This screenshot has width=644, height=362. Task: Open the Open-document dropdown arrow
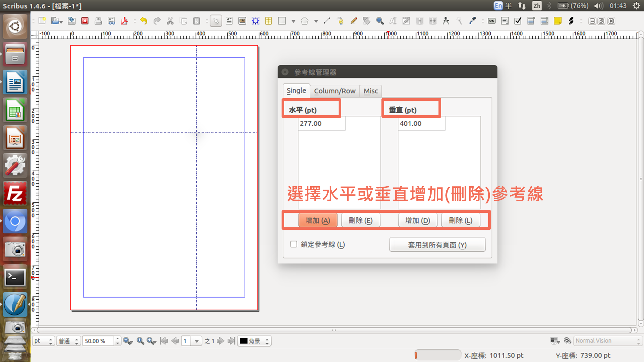click(61, 22)
